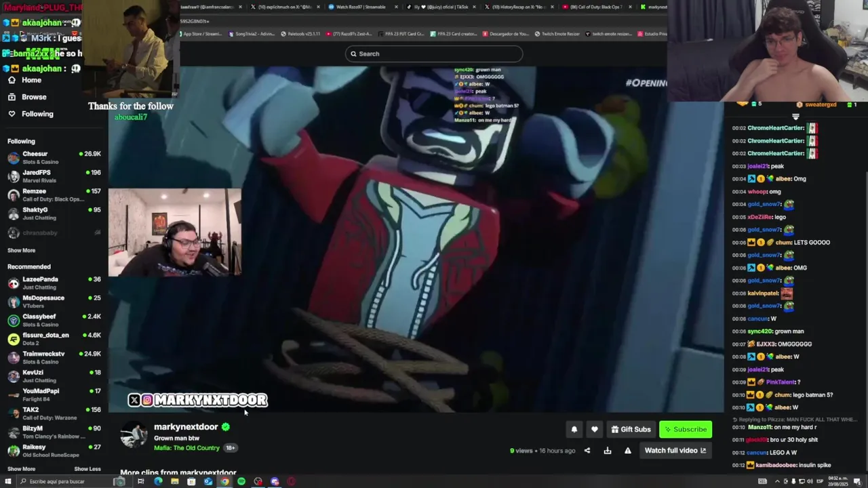Click Watch full video button

tap(675, 451)
